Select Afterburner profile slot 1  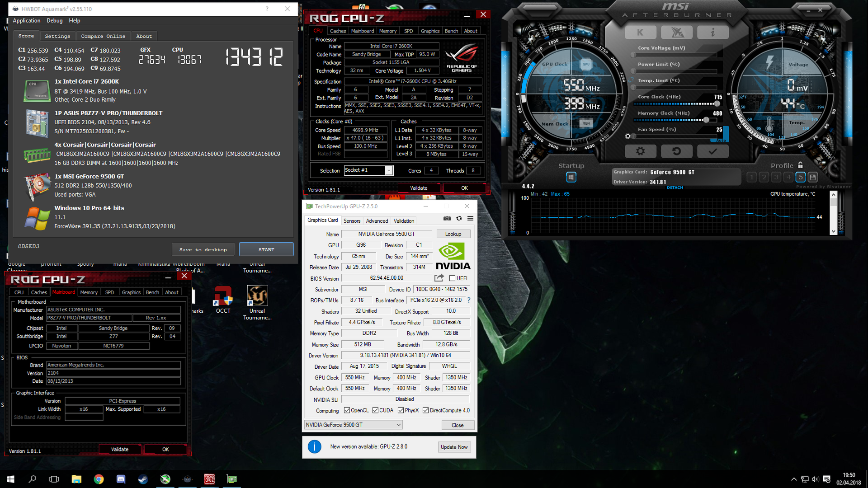point(751,177)
